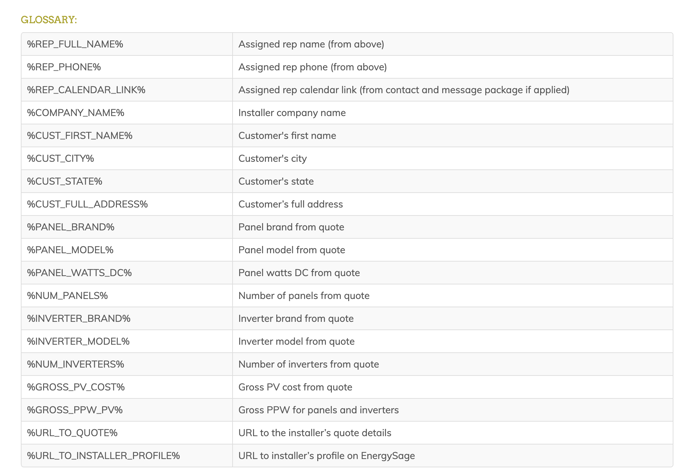This screenshot has width=688, height=476.
Task: Click the %URL_TO_INSTALLER_PROFILE% variable cell
Action: pos(103,456)
